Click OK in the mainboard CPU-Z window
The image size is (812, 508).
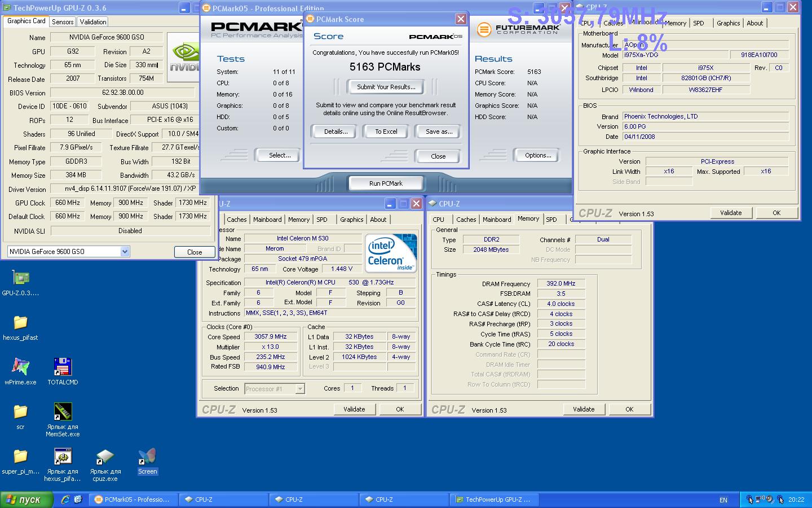[776, 213]
